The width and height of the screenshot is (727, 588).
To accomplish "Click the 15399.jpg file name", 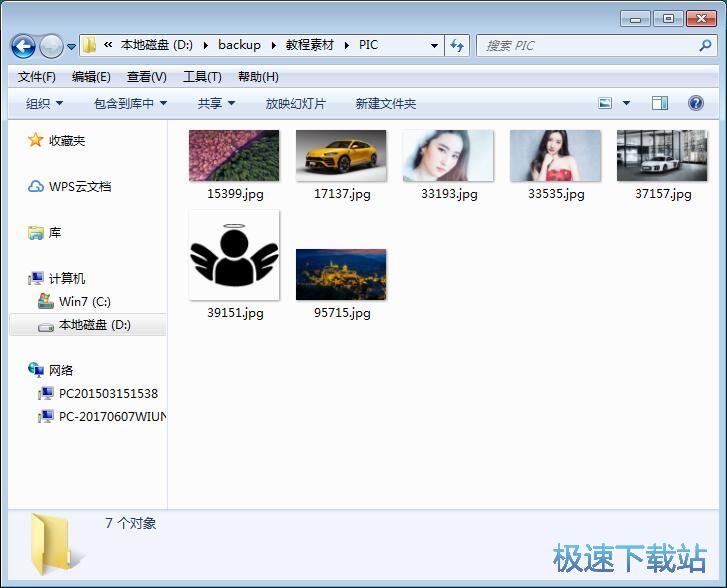I will pos(235,194).
